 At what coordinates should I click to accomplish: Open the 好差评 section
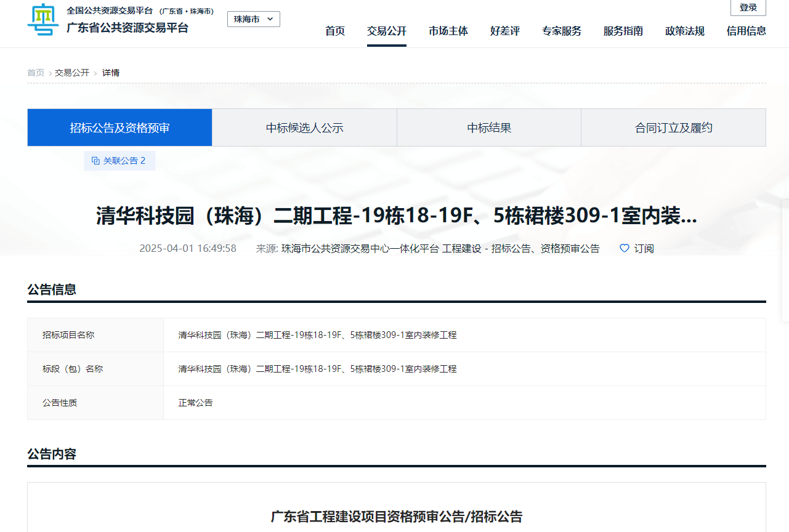[x=505, y=31]
